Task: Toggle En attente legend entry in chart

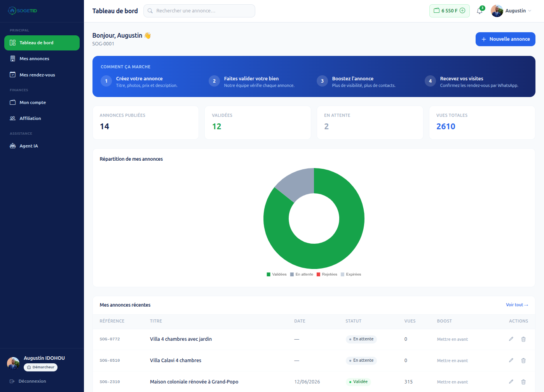Action: 302,274
